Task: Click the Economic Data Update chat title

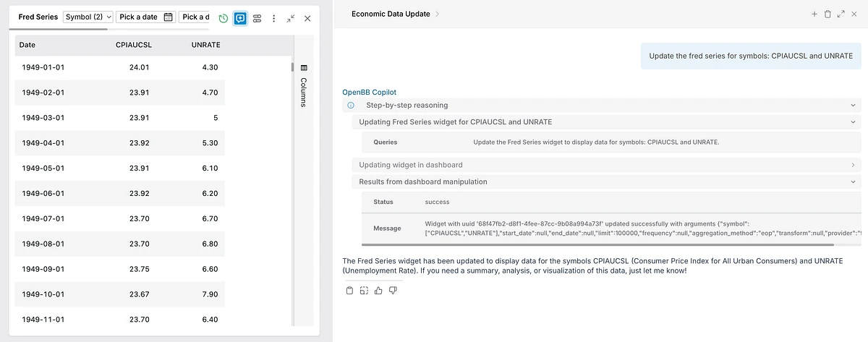Action: 390,14
